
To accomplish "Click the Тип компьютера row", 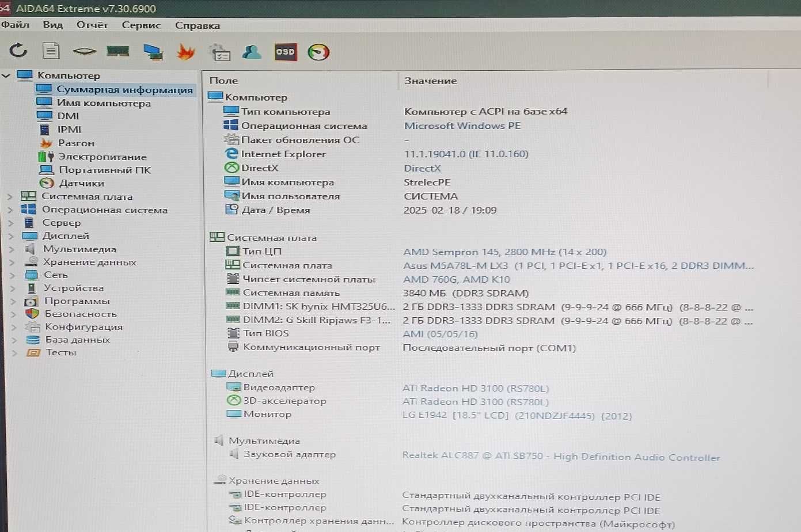I will pos(396,112).
